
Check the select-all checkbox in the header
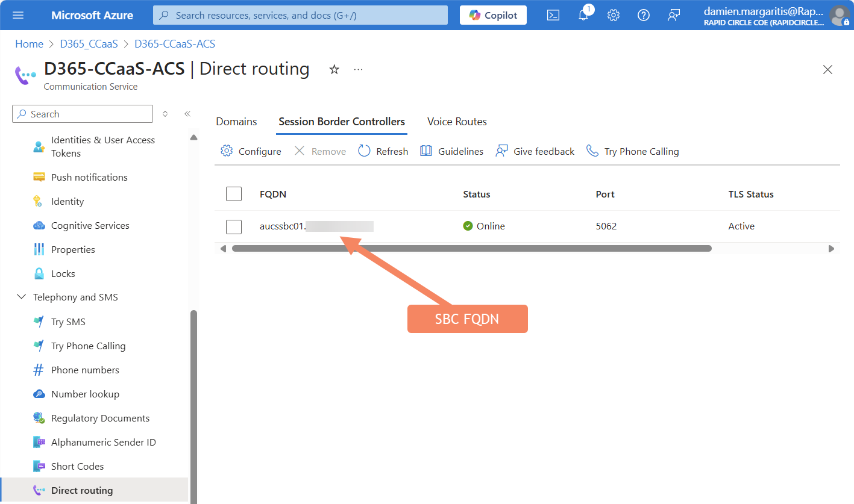point(233,194)
